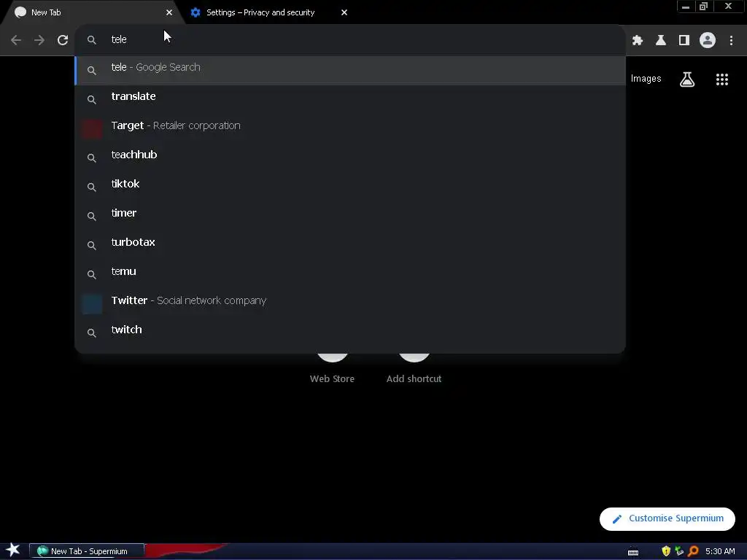
Task: Click search icon beside translate suggestion
Action: pos(92,99)
